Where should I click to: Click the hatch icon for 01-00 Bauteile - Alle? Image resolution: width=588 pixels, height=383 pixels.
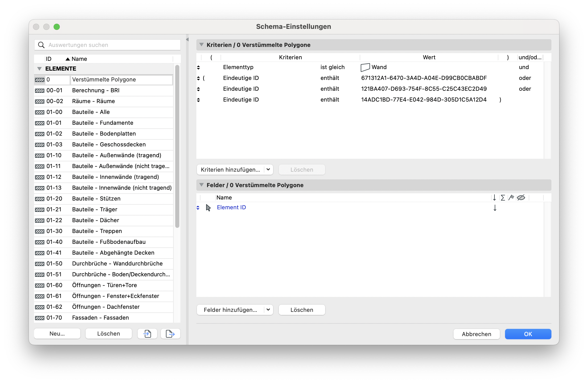(x=40, y=112)
